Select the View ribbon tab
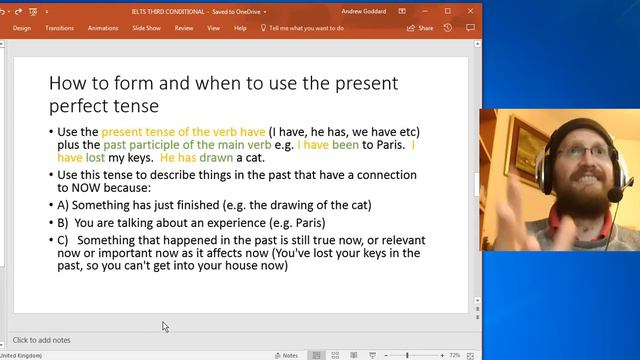 click(x=213, y=28)
